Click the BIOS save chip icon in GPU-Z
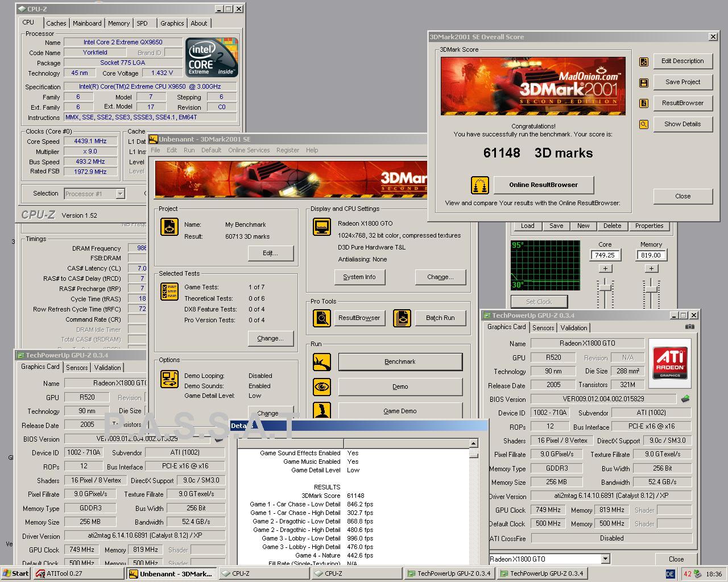Image resolution: width=728 pixels, height=582 pixels. (x=685, y=399)
